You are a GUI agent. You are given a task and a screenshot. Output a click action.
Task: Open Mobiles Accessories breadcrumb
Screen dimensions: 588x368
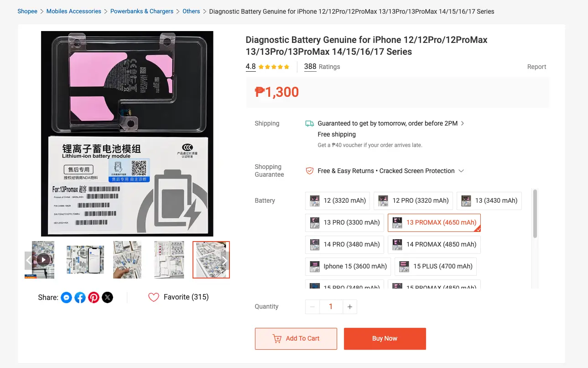pyautogui.click(x=74, y=11)
